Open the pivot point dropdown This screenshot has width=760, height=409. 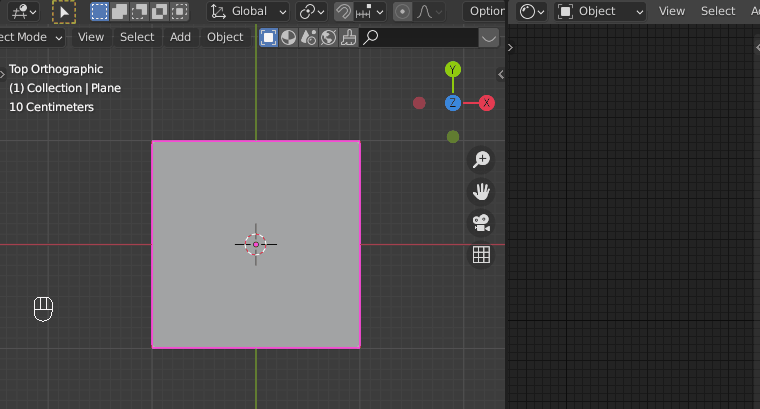point(312,12)
